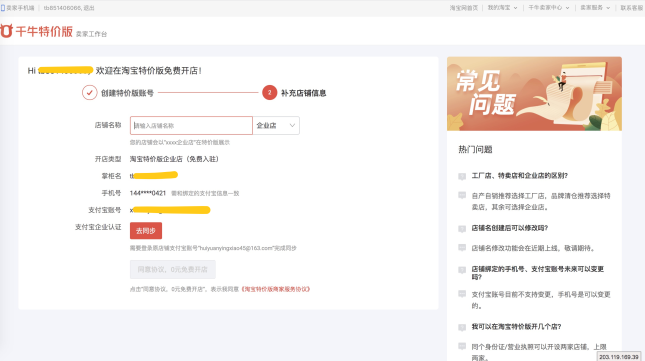
Task: Open the 企业店 store type dropdown
Action: click(x=276, y=125)
